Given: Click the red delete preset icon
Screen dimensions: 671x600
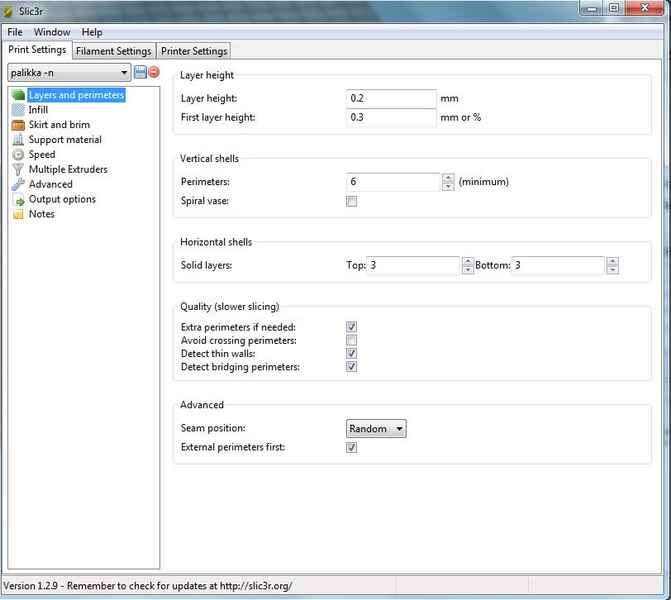Looking at the screenshot, I should [154, 72].
